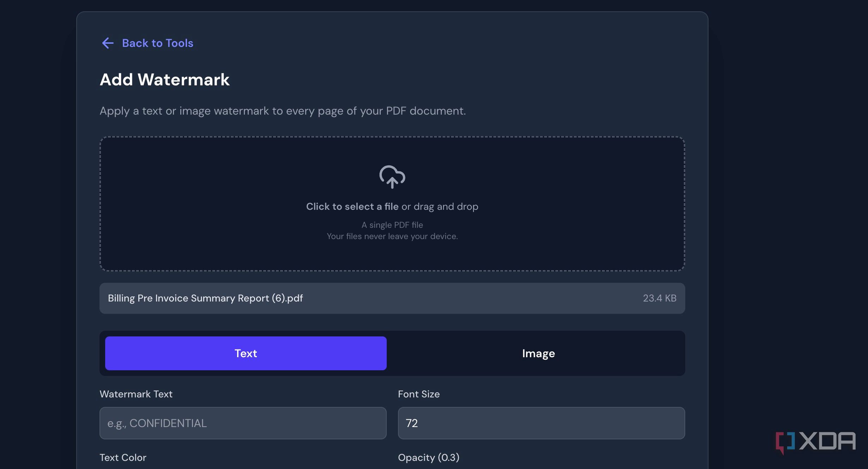Click the 'Apply a text or image watermark' description
The height and width of the screenshot is (469, 868).
click(x=283, y=111)
